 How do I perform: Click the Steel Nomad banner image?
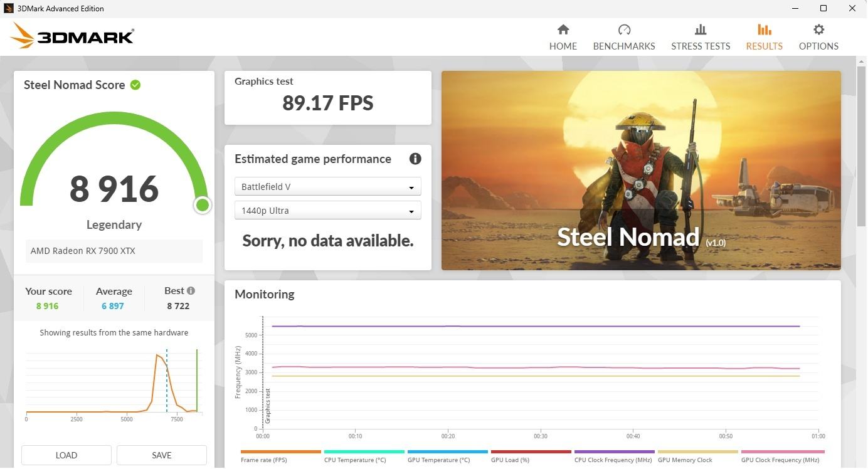click(x=641, y=171)
